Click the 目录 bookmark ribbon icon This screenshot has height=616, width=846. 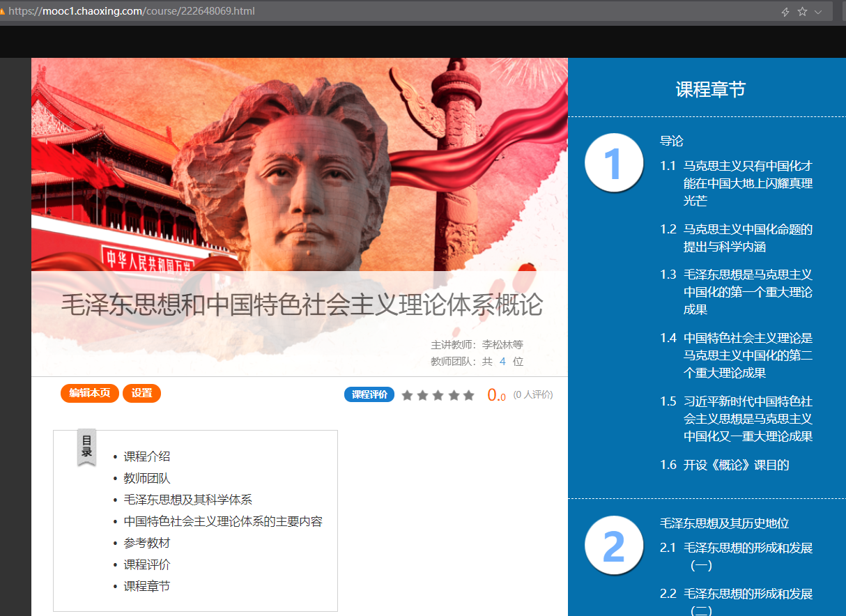point(86,447)
